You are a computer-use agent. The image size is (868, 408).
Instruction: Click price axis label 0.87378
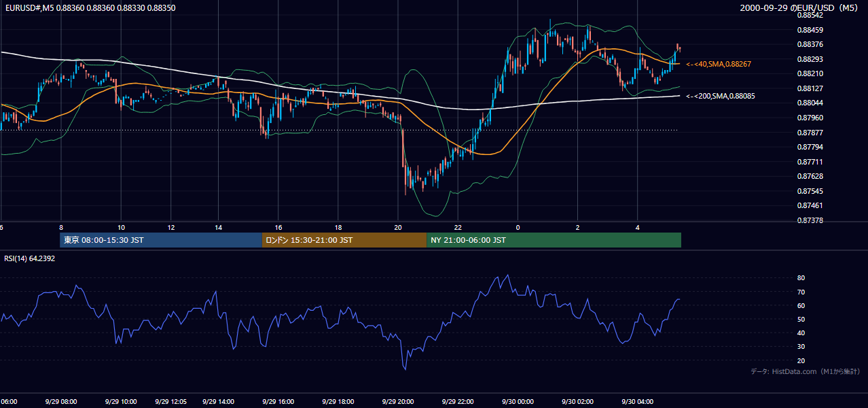[810, 220]
